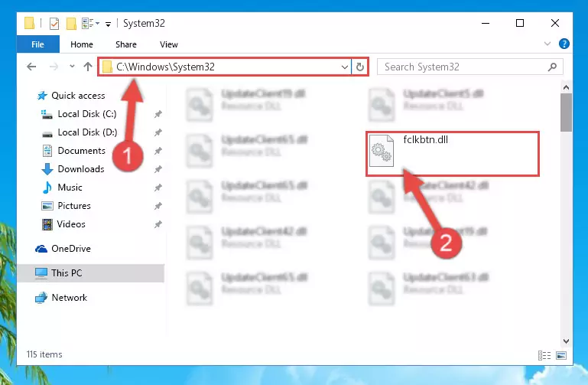
Task: Click the C:\Windows\System32 address bar
Action: [x=225, y=67]
